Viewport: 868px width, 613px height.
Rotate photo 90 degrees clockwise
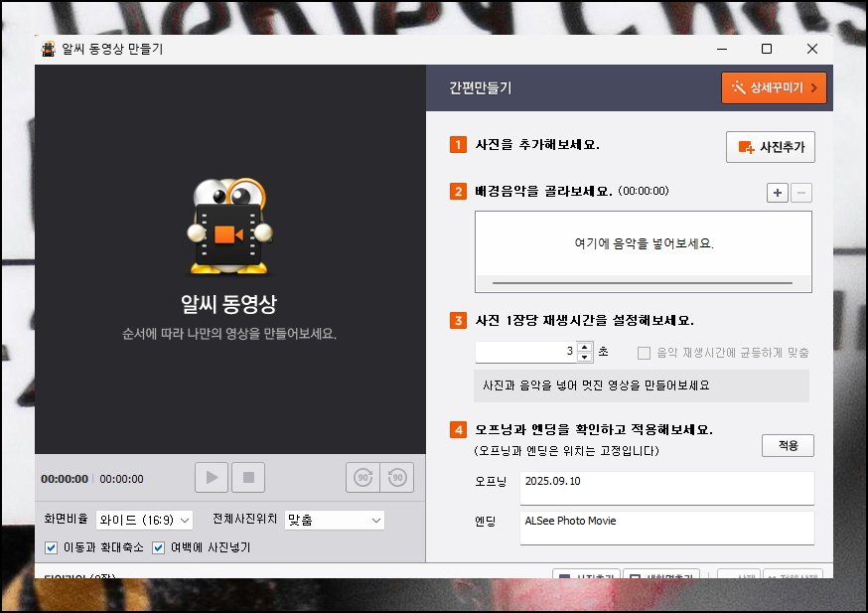[x=363, y=477]
